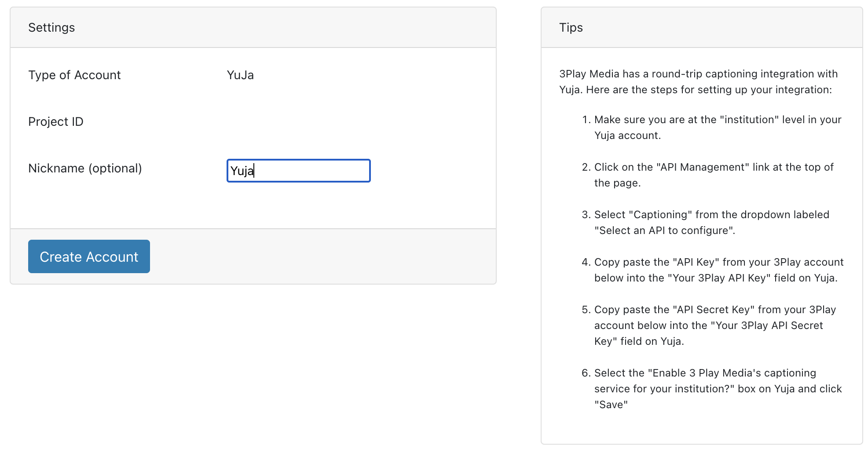This screenshot has height=457, width=868.
Task: Select the Settings panel heading
Action: click(51, 27)
